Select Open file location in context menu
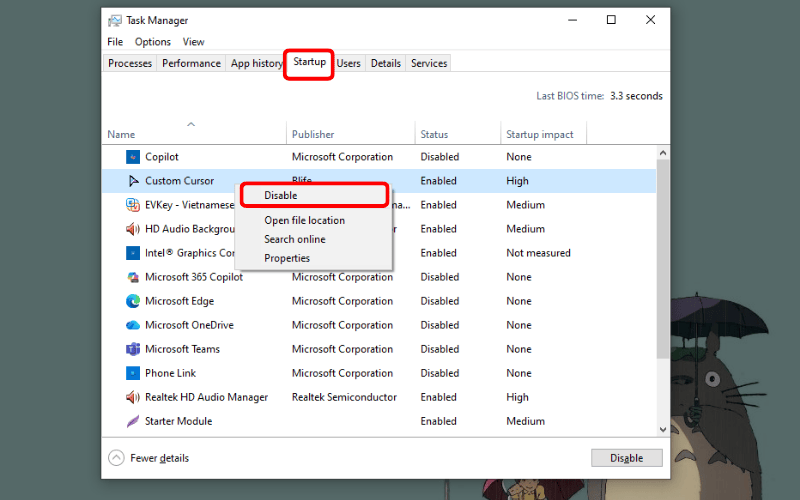The image size is (800, 500). pos(304,220)
